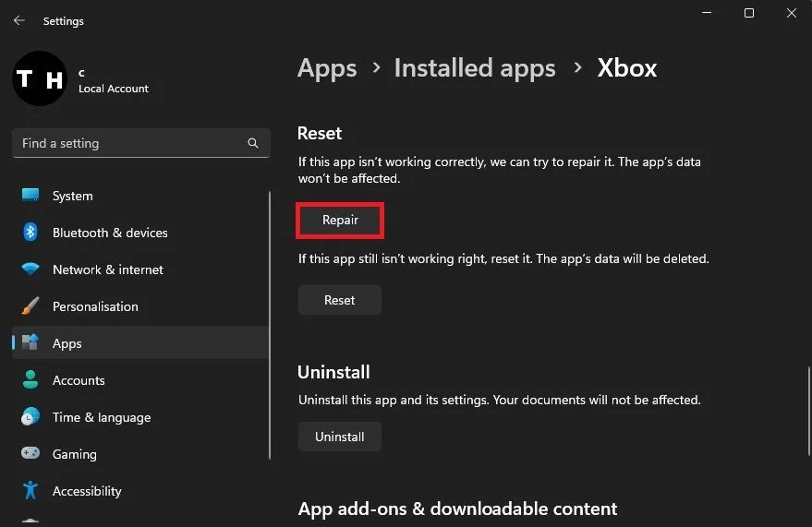Reset the Xbox app data
812x527 pixels.
tap(340, 300)
